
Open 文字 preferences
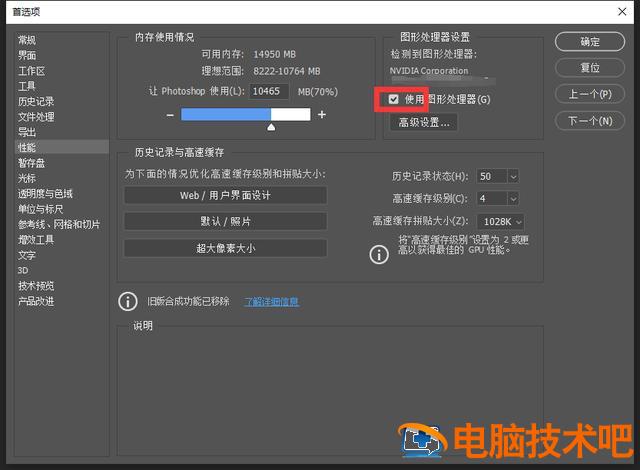(x=27, y=255)
